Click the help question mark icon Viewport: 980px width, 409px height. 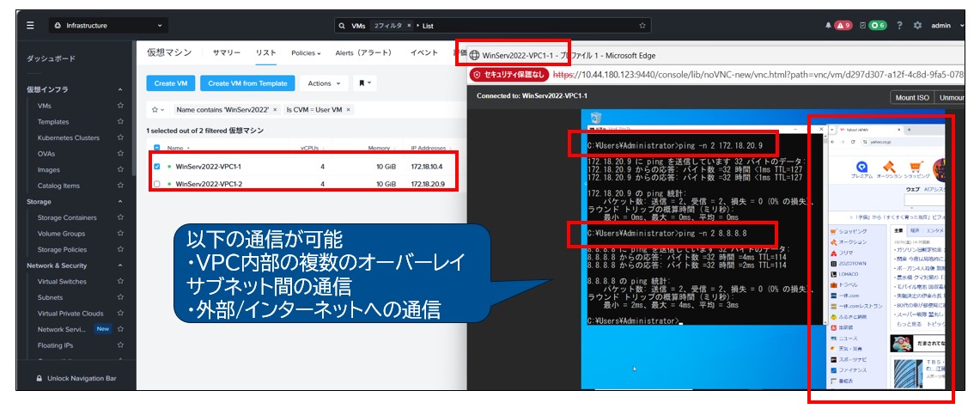click(x=899, y=26)
